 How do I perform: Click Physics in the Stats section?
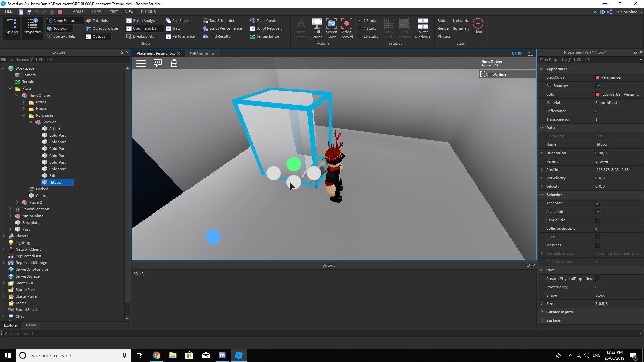[x=444, y=36]
